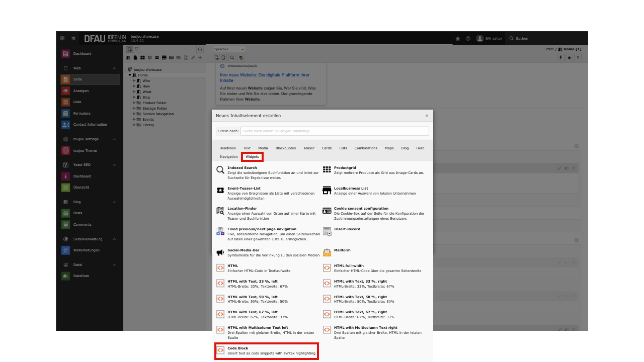Toggle visibility of first content element
644x362 pixels.
(x=567, y=168)
